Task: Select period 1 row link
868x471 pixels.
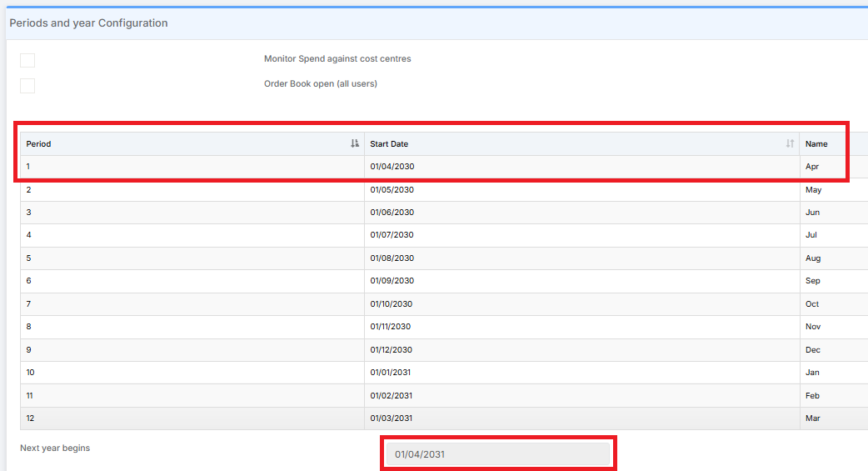Action: (x=28, y=167)
